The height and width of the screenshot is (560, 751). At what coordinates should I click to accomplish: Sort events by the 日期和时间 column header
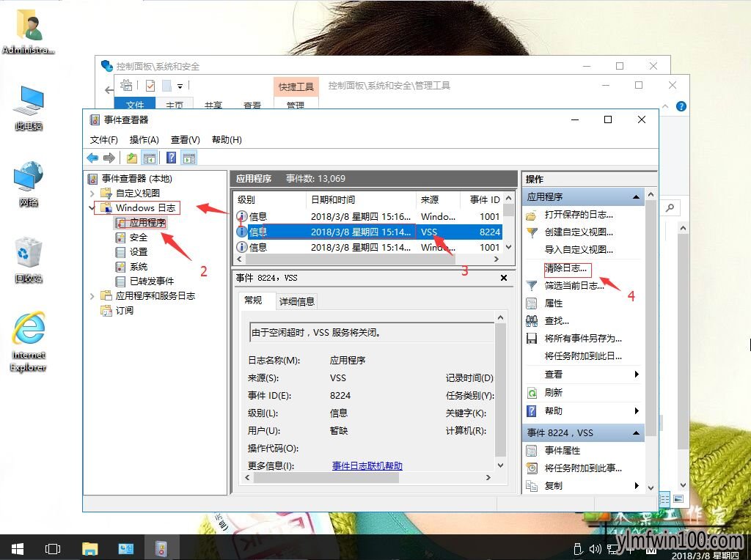pyautogui.click(x=361, y=199)
